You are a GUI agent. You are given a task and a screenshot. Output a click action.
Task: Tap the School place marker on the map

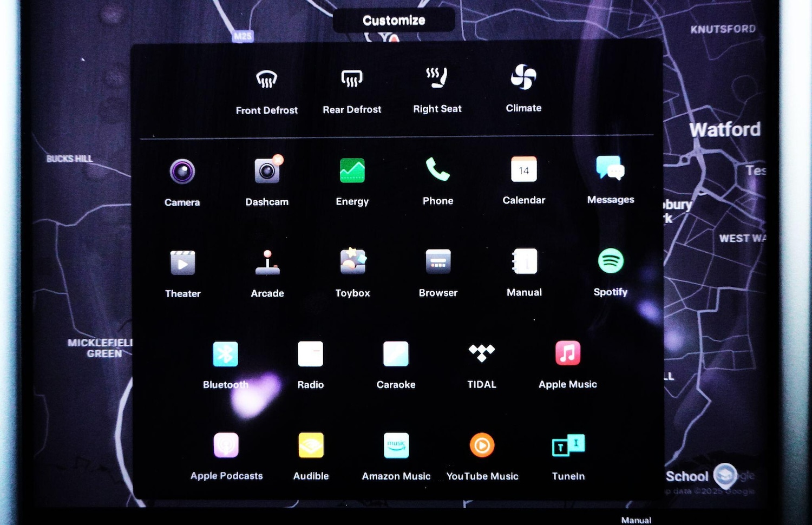725,475
